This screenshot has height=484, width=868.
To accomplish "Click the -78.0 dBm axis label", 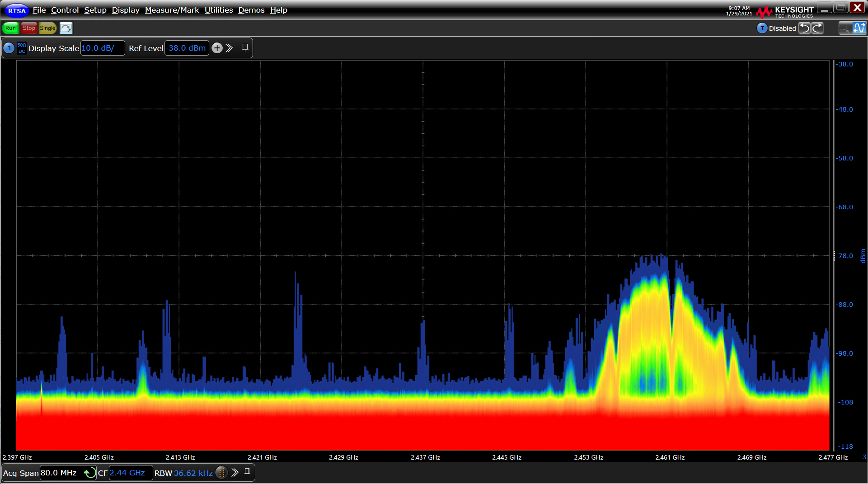I will 845,256.
